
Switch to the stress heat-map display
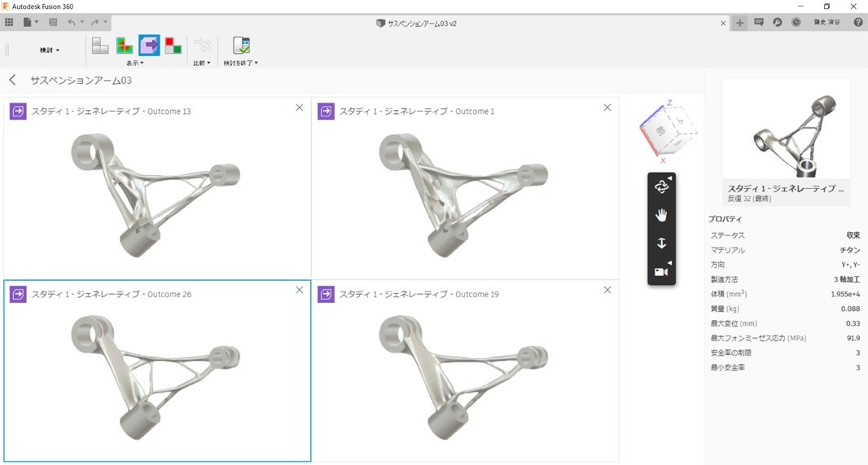click(125, 46)
